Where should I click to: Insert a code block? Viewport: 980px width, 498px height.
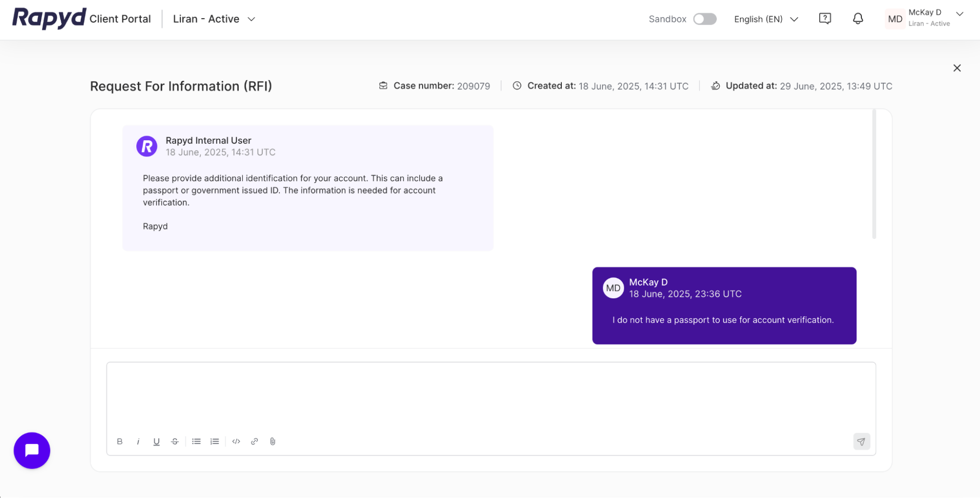pyautogui.click(x=236, y=441)
